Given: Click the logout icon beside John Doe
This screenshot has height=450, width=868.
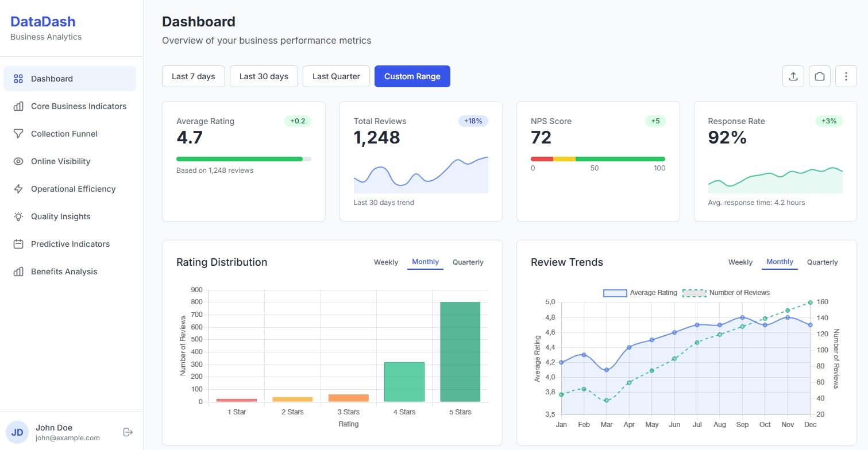Looking at the screenshot, I should (128, 432).
